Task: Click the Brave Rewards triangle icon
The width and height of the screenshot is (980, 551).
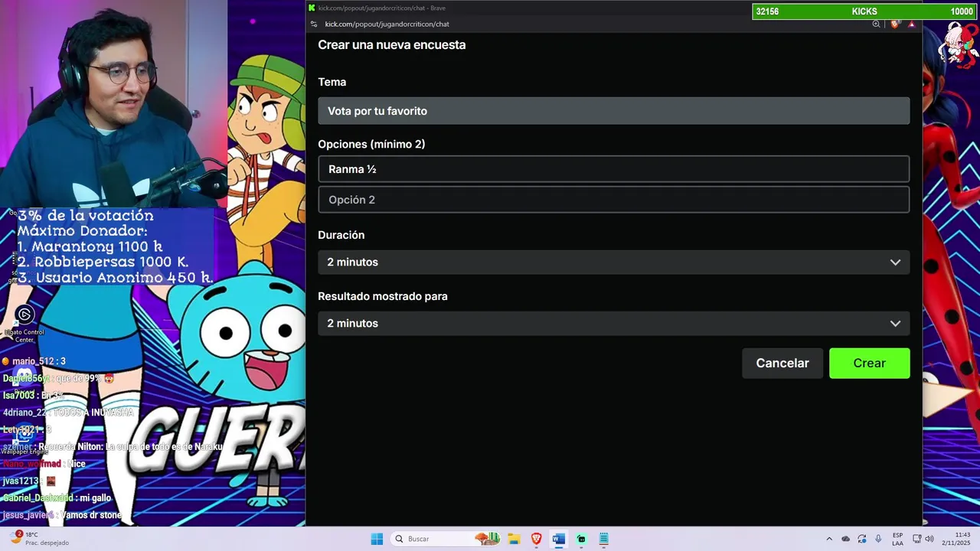Action: pyautogui.click(x=911, y=24)
